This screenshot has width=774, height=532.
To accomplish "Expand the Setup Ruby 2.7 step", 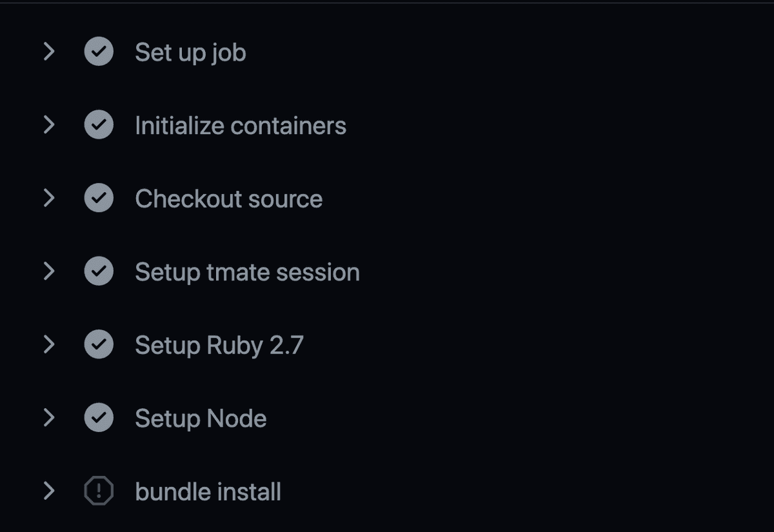I will [49, 344].
